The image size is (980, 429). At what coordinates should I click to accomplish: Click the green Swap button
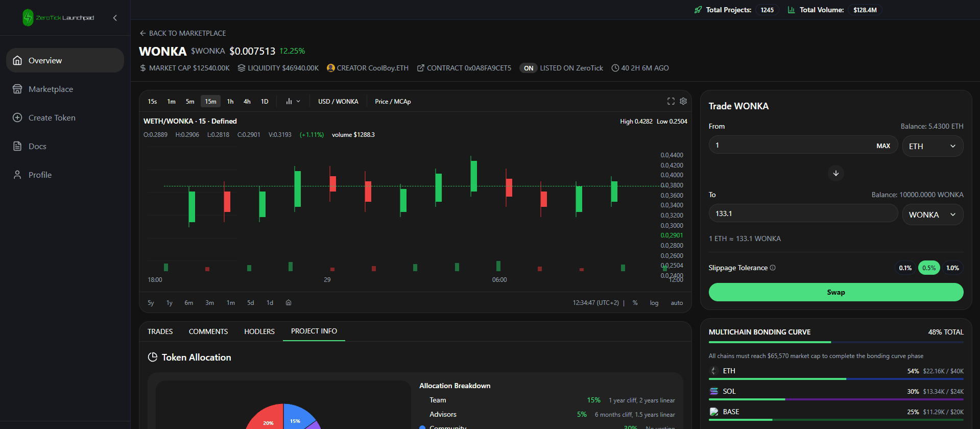836,292
